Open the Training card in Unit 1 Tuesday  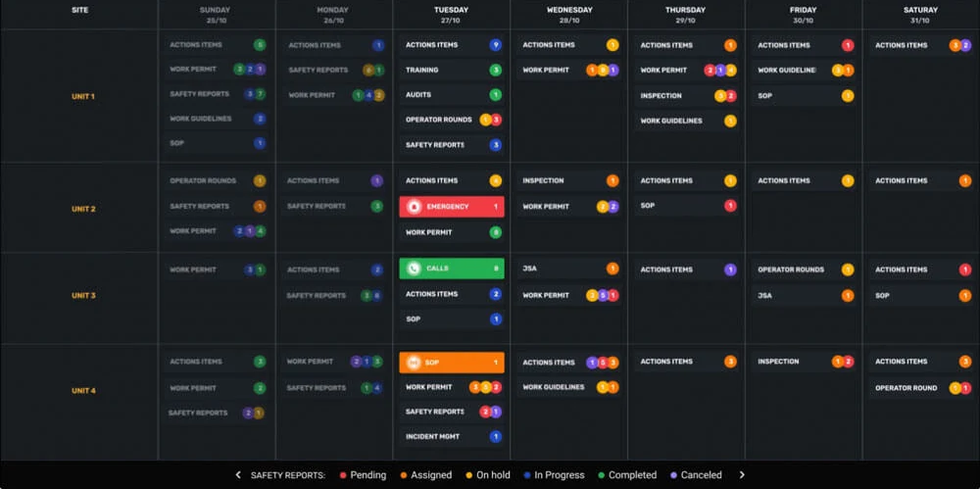tap(452, 70)
